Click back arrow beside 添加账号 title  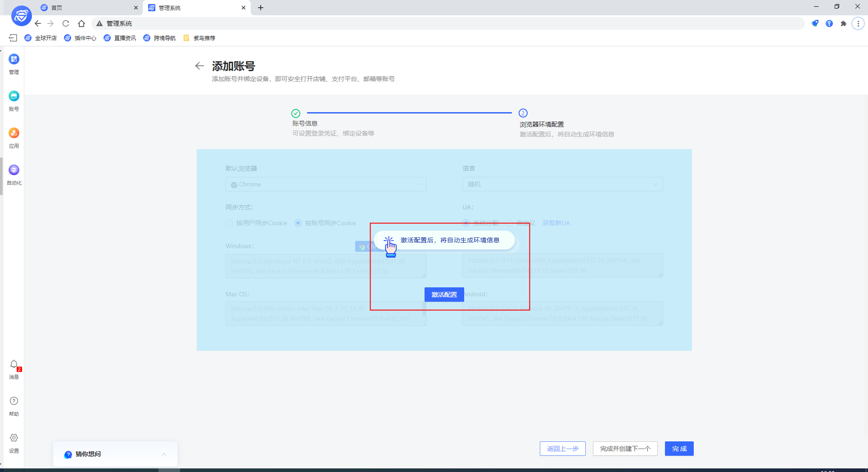click(199, 66)
